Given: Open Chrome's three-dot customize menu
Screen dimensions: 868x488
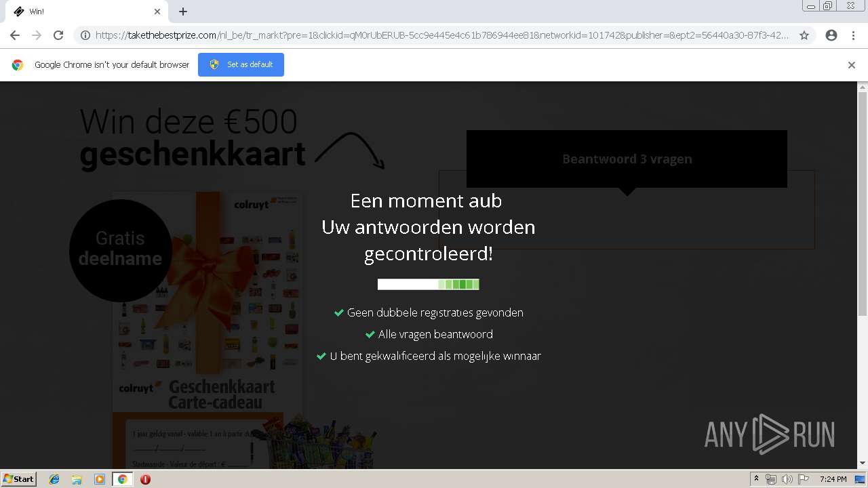Looking at the screenshot, I should coord(853,35).
